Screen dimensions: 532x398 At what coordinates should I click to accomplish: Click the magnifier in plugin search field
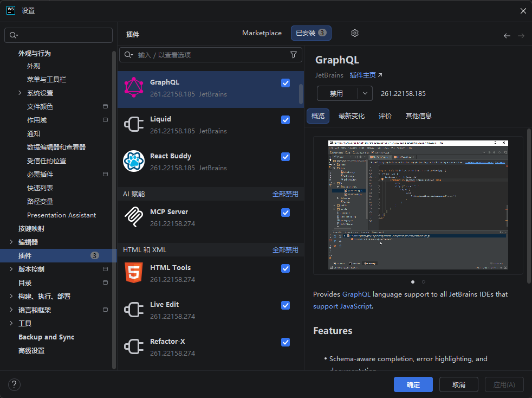(x=128, y=55)
